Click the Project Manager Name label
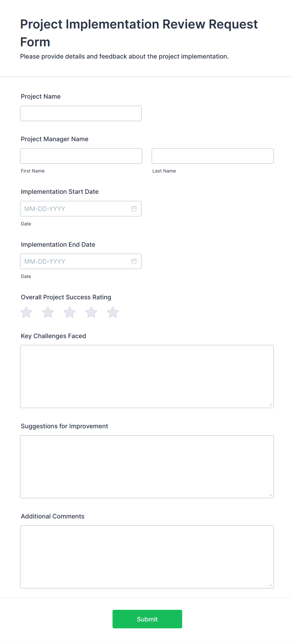Screen dimensions: 291x644 click(x=55, y=139)
